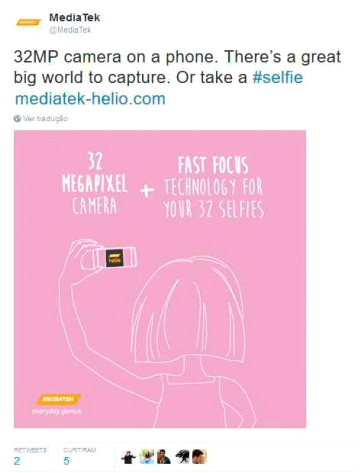Click the orange MediaTek logo inside image

coord(59,399)
